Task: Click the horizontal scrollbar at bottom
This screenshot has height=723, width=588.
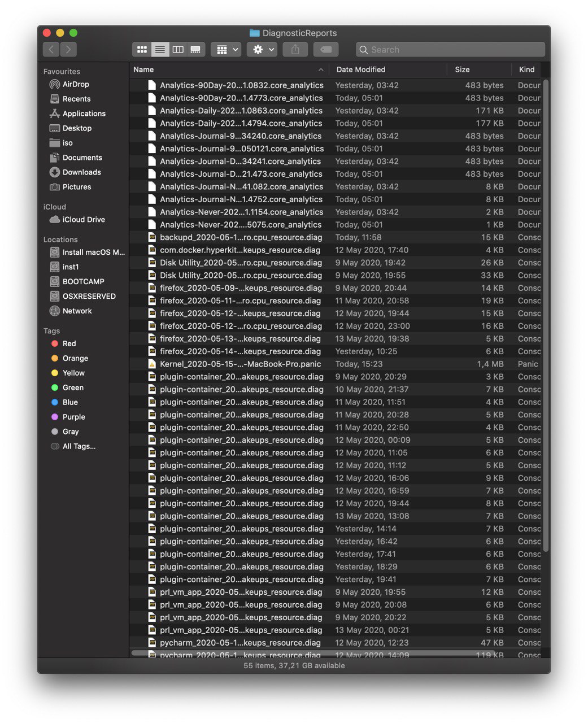Action: (x=313, y=654)
